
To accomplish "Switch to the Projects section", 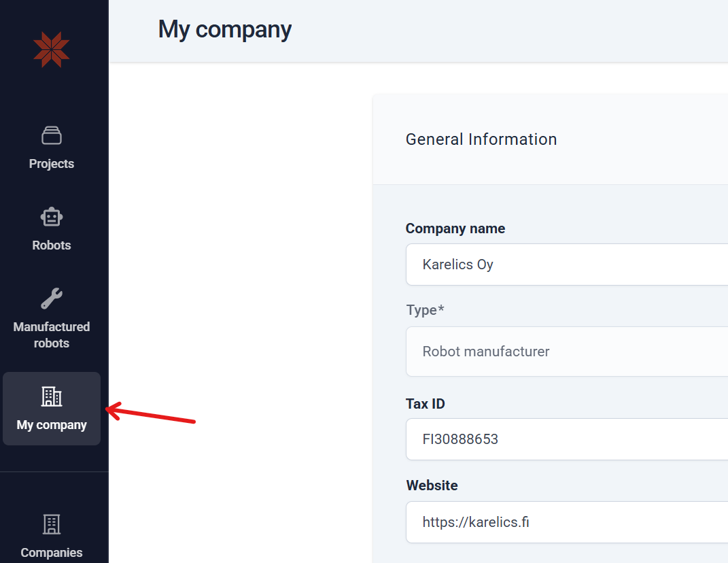I will [x=52, y=146].
